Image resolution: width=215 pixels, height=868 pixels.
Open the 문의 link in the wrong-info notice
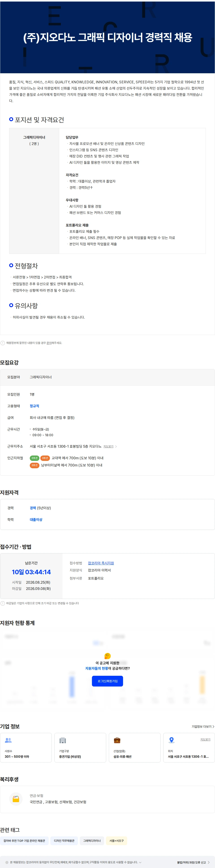(x=49, y=343)
